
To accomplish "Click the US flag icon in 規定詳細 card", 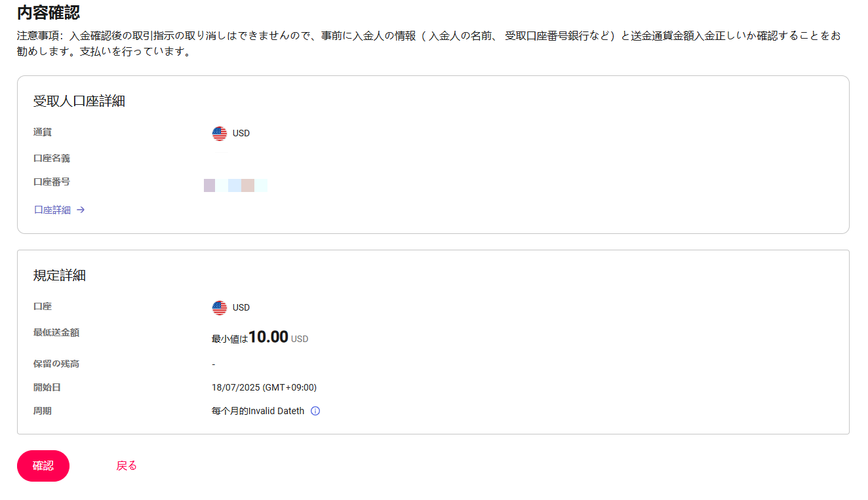I will coord(220,308).
